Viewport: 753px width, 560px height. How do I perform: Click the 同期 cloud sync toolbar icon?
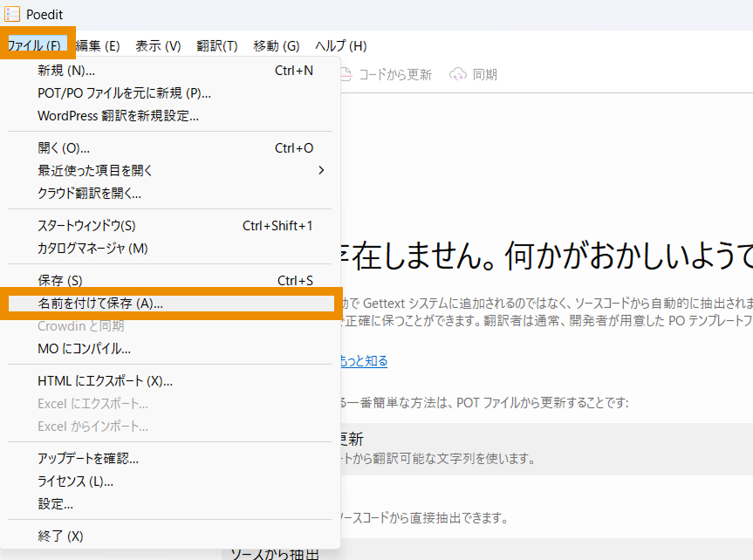pos(458,75)
